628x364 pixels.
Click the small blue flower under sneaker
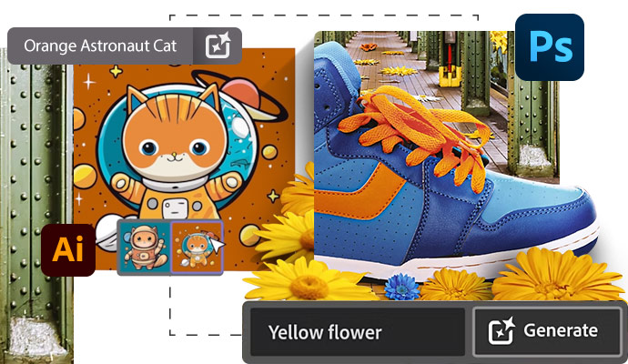click(401, 287)
